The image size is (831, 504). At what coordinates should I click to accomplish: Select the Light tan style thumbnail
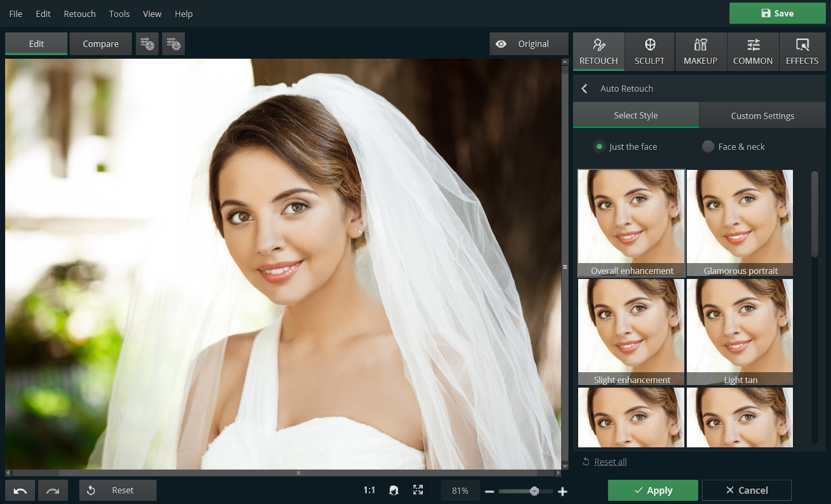tap(739, 332)
